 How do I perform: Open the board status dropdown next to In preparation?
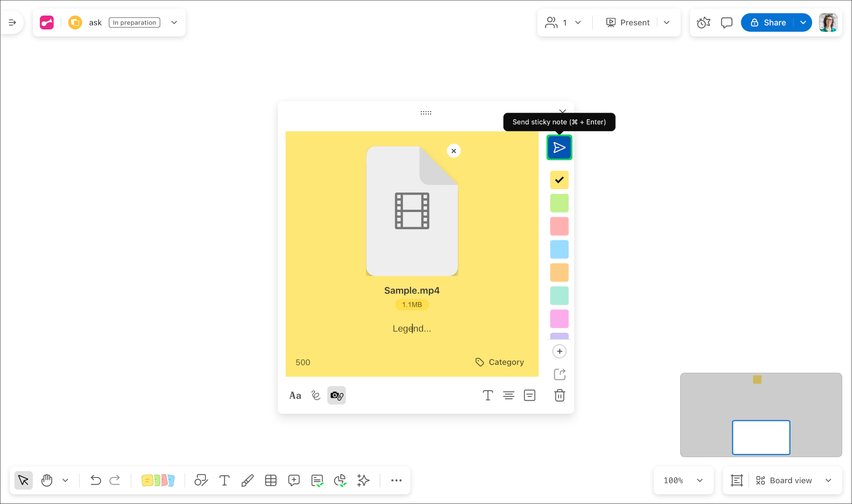tap(174, 22)
